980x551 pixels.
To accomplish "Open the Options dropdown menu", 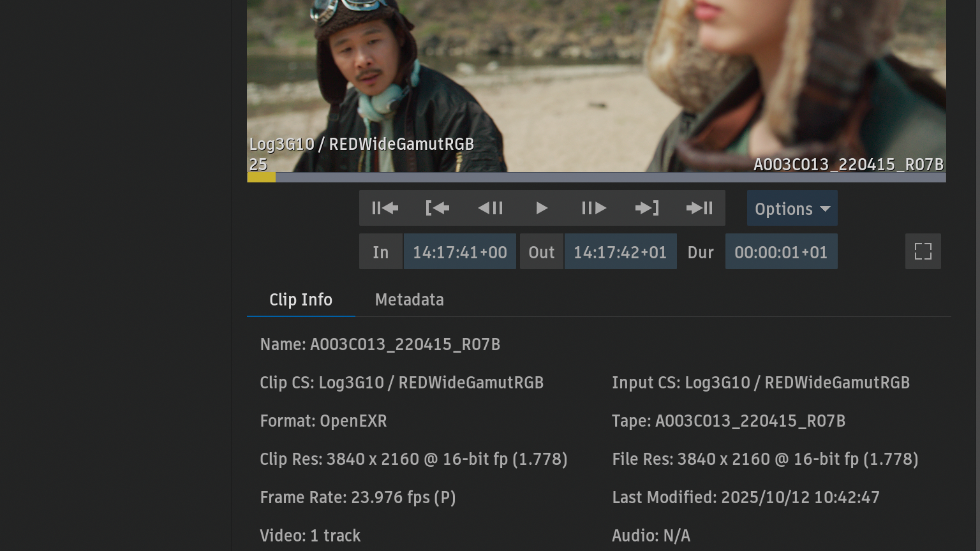I will pos(792,209).
